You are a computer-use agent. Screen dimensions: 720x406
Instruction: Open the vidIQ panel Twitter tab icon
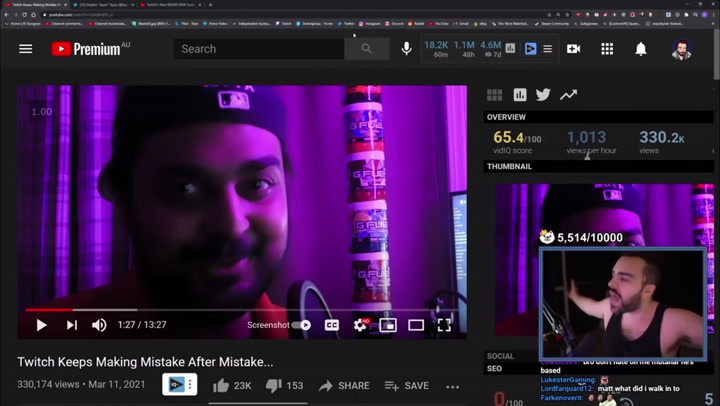(543, 95)
